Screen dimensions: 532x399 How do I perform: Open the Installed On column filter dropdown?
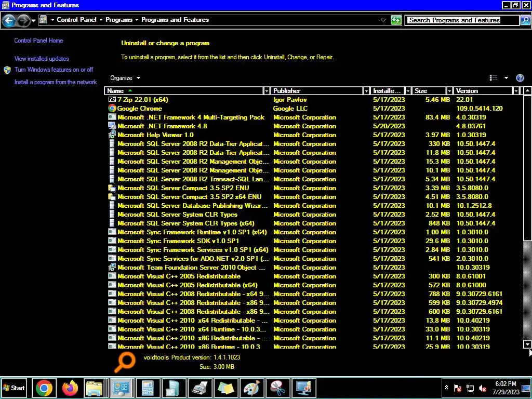[408, 91]
